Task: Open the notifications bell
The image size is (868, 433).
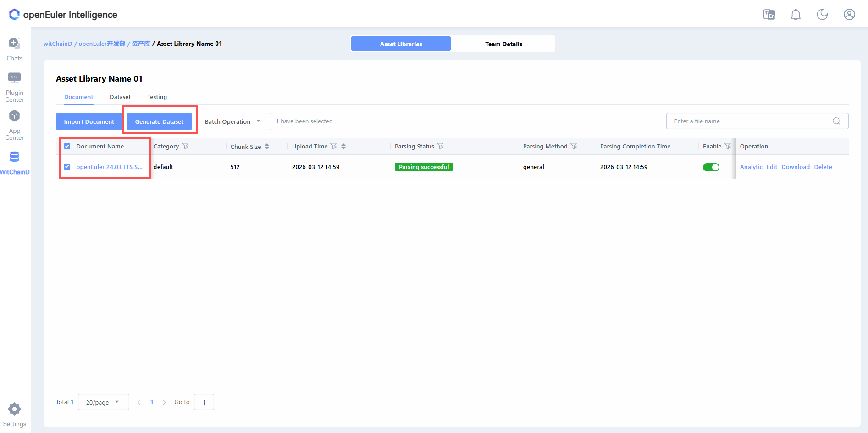Action: [796, 15]
